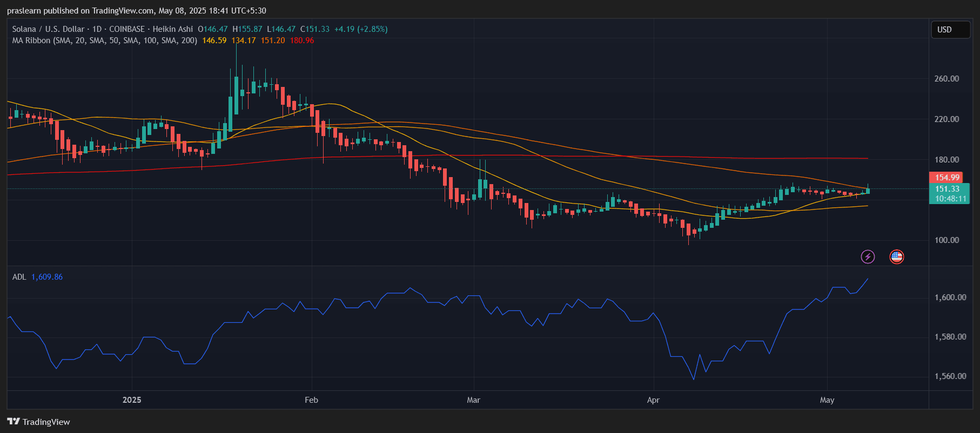Click the red 154.99 price label

[947, 178]
